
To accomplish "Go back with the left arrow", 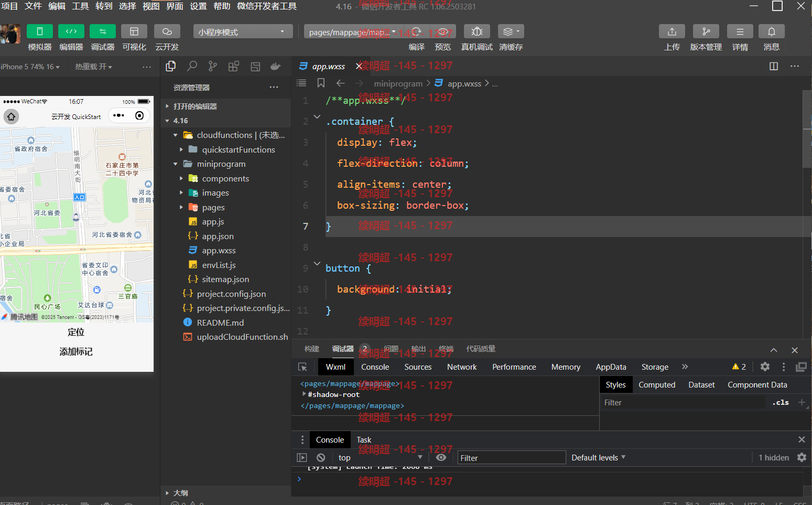I will pos(341,83).
